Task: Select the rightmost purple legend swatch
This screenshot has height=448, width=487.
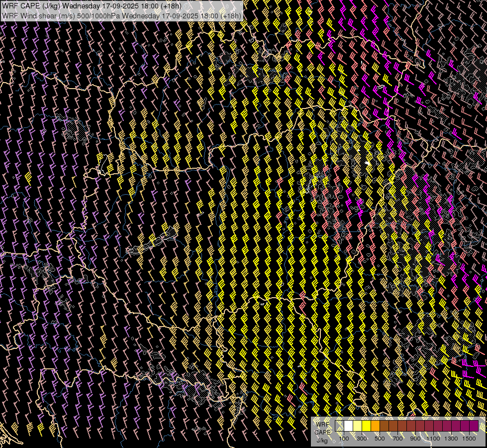Action: point(474,426)
